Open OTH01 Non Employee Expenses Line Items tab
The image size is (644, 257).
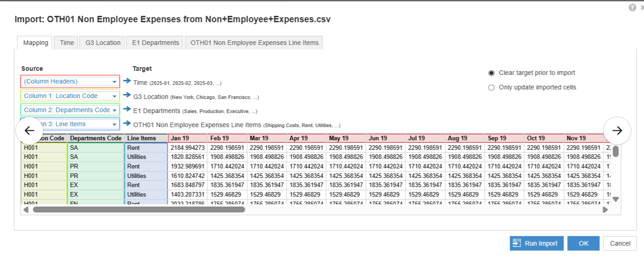(254, 43)
